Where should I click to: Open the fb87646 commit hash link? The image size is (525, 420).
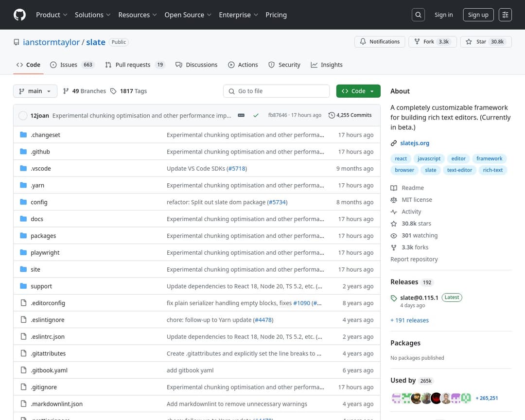tap(278, 115)
